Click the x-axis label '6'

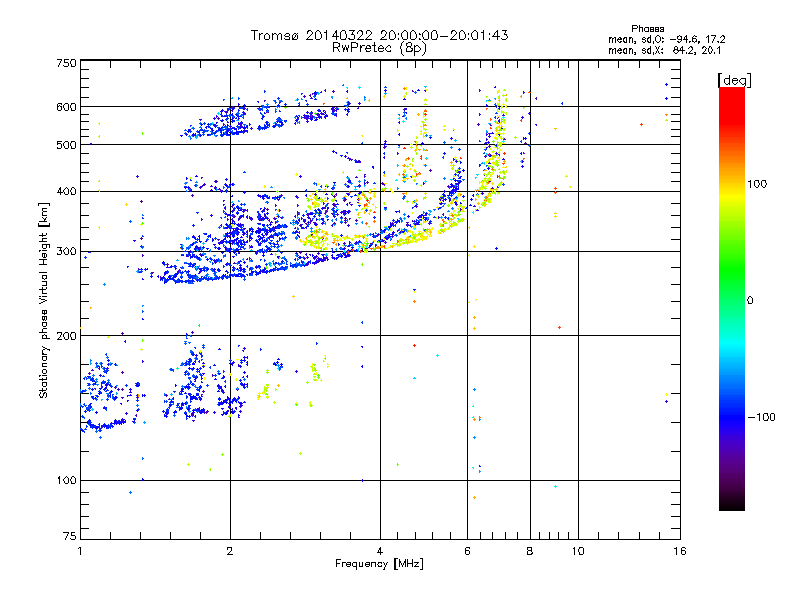click(x=467, y=551)
